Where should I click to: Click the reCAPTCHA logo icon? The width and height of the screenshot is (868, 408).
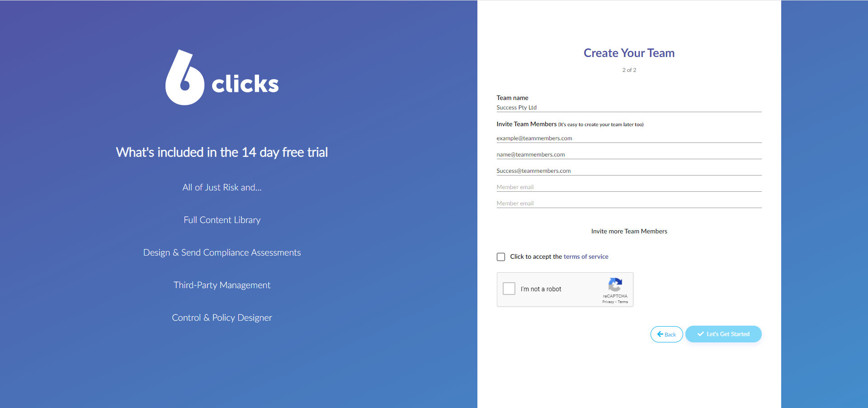[x=615, y=285]
